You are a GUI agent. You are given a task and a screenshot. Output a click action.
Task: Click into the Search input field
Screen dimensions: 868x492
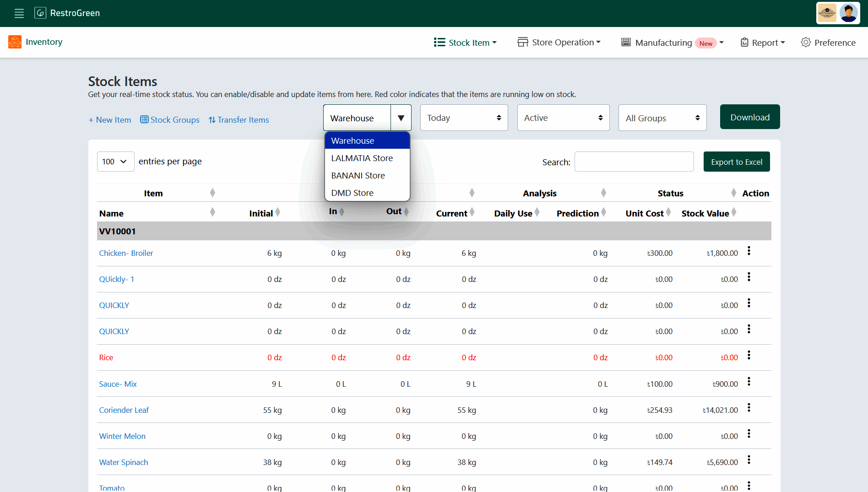[634, 162]
